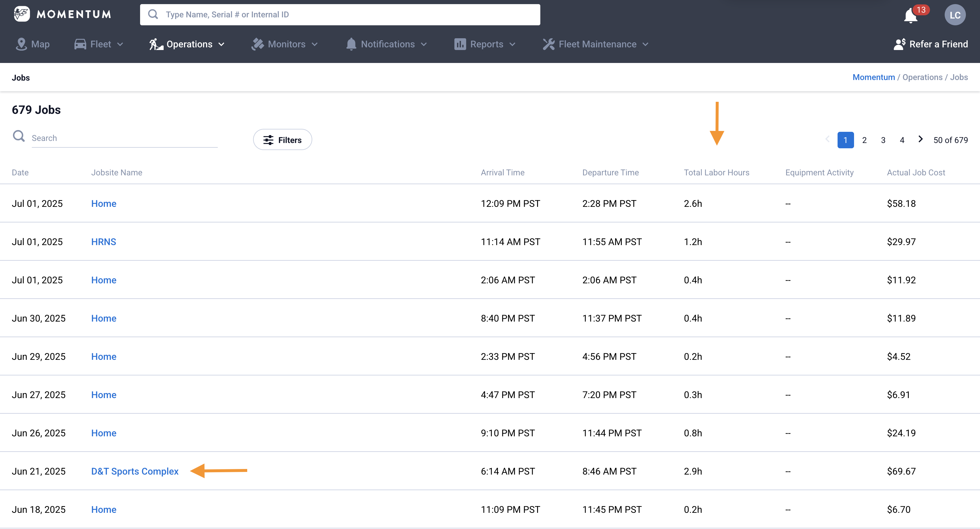Viewport: 980px width, 529px height.
Task: Click the Map pin icon in navbar
Action: pos(21,44)
